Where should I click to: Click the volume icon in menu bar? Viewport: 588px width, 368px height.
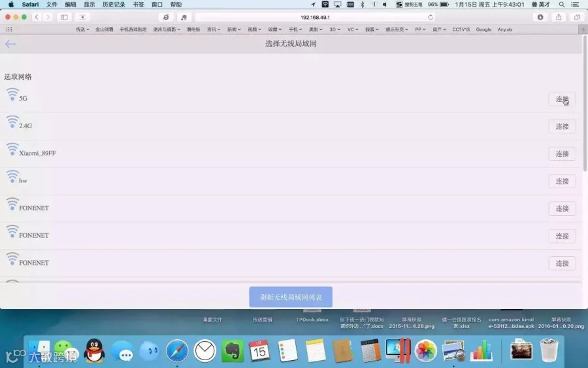[385, 5]
